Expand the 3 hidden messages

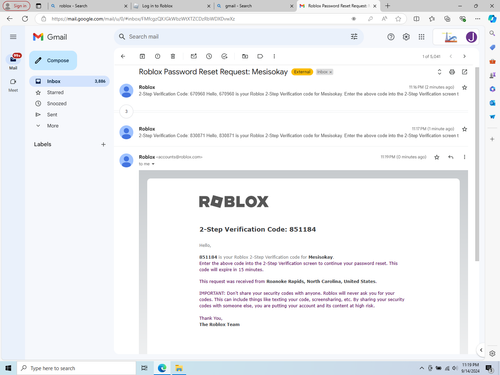pyautogui.click(x=126, y=111)
